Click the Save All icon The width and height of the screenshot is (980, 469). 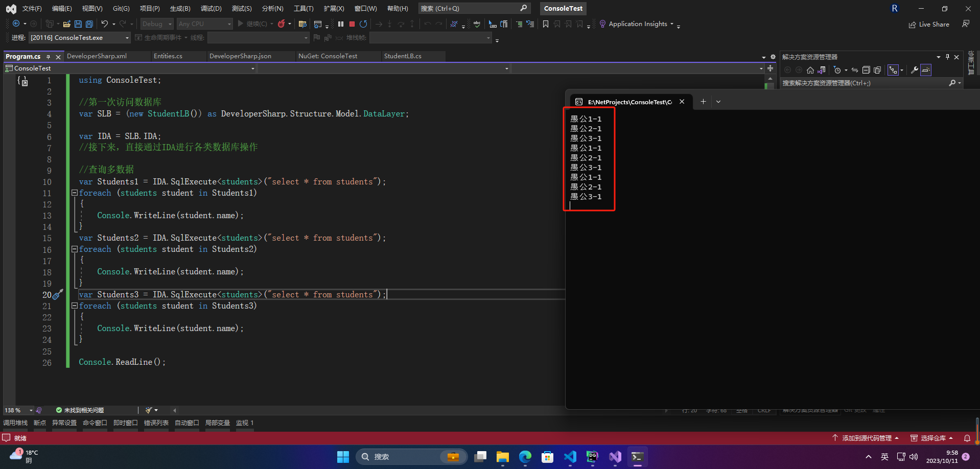89,24
